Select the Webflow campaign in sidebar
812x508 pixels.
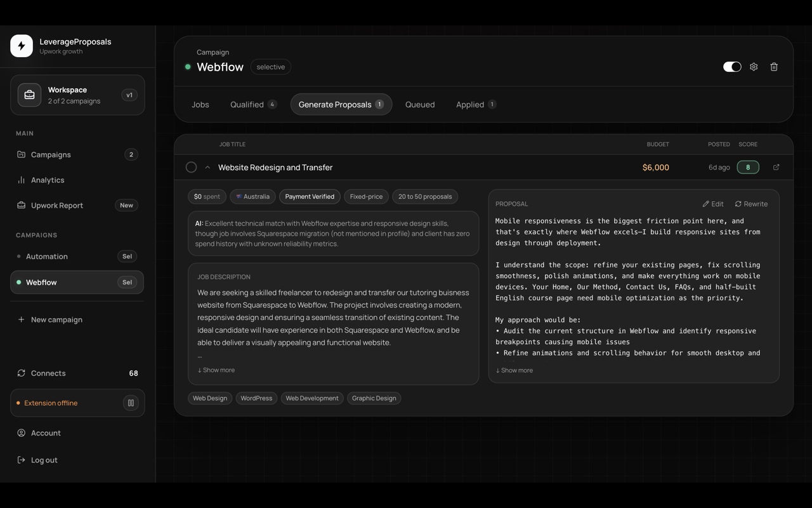coord(77,282)
